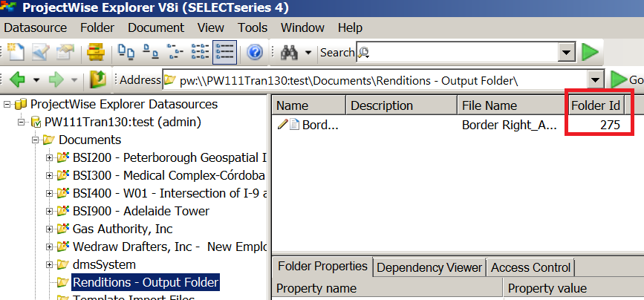Select Gas Authority, Inc folder

(x=123, y=229)
